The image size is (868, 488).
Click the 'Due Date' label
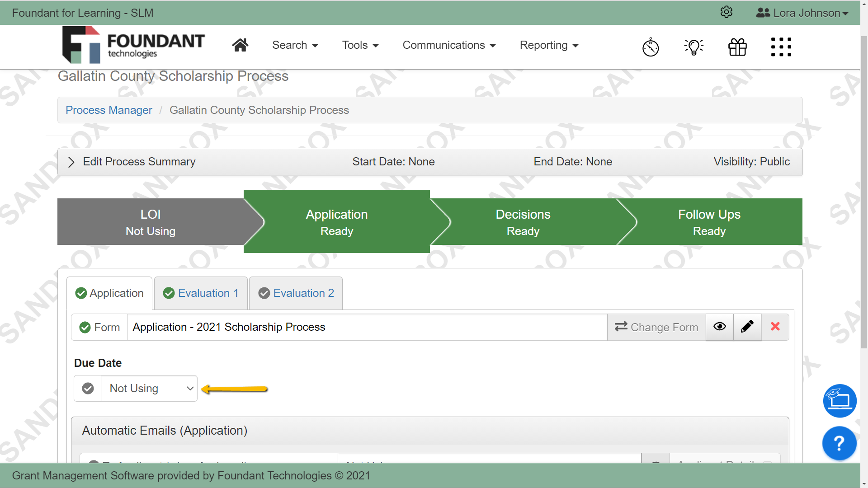(x=98, y=363)
